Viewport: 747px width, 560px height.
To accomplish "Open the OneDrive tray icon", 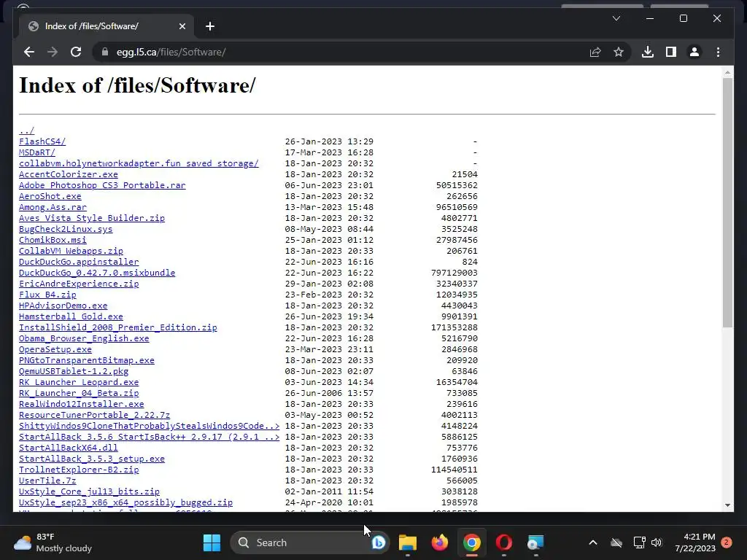I will coord(616,542).
